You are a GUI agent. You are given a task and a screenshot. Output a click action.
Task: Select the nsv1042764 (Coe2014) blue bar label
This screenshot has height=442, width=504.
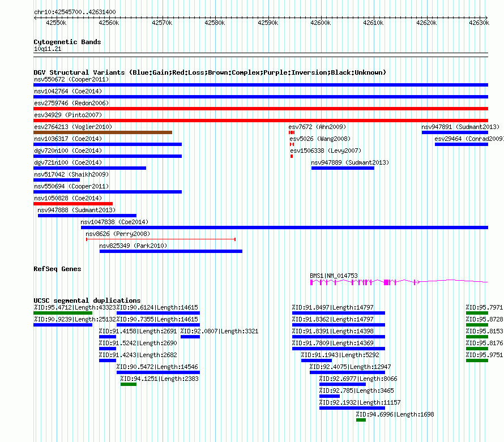point(68,91)
